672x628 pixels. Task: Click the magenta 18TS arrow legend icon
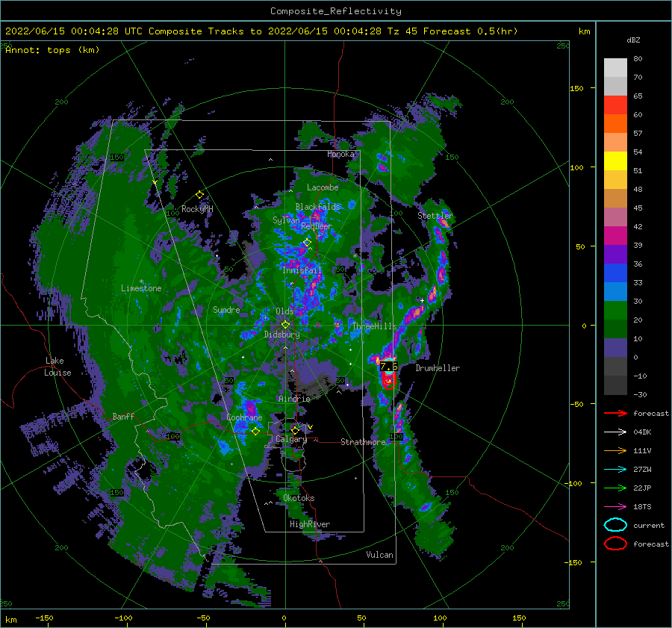(x=615, y=507)
